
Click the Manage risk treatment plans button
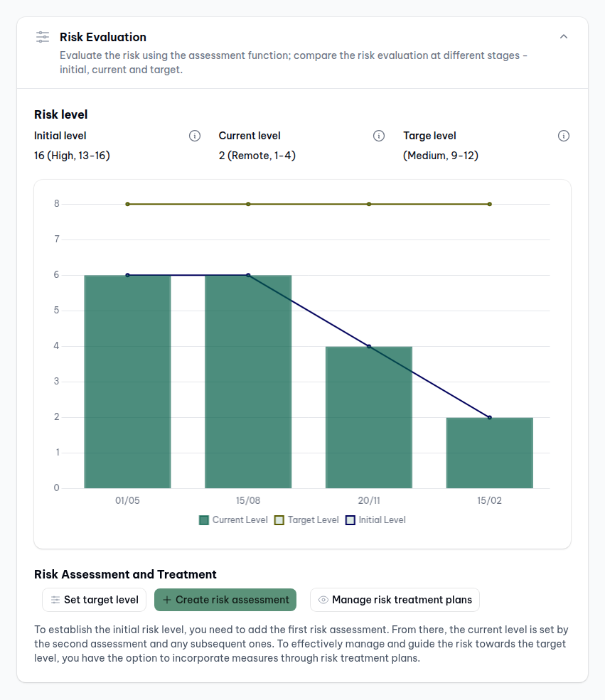pos(395,600)
